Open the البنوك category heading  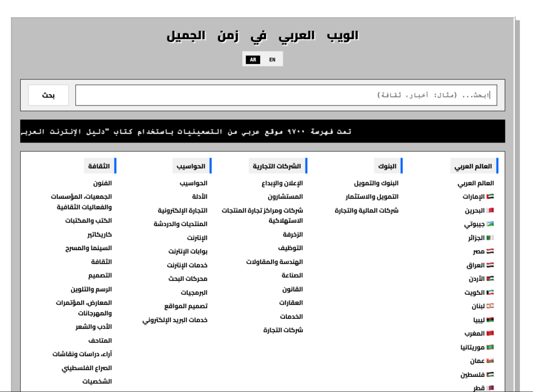click(387, 166)
